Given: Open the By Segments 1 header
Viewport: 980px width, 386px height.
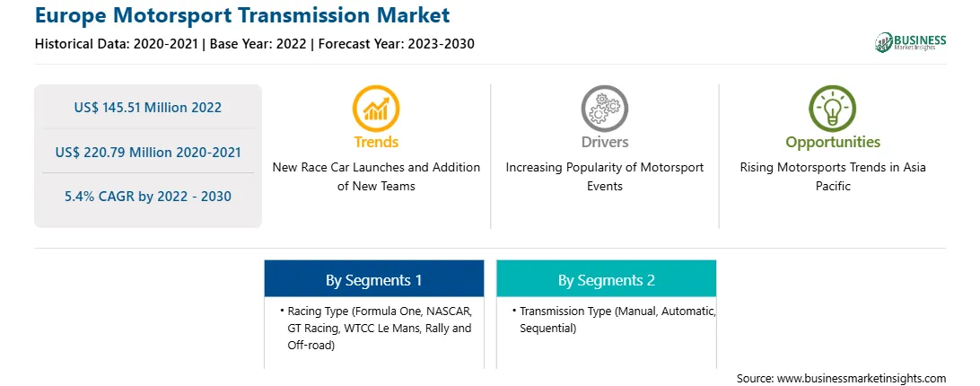Looking at the screenshot, I should 373,278.
